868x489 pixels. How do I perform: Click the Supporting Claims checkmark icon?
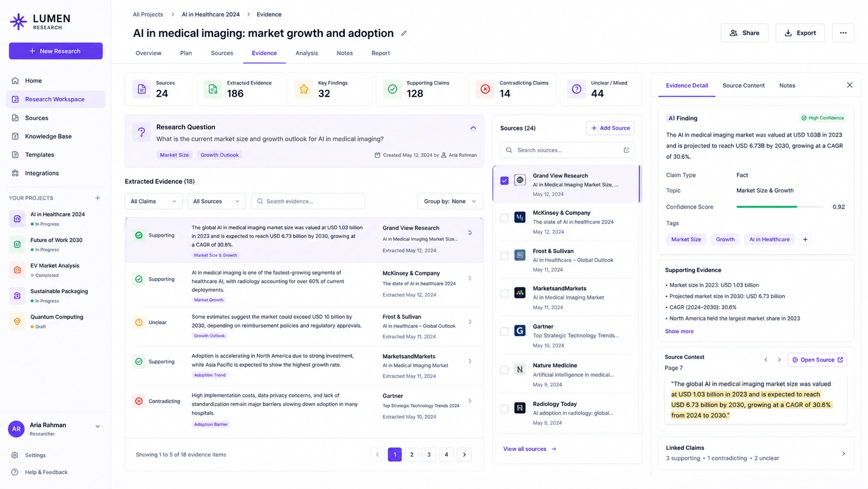click(392, 89)
